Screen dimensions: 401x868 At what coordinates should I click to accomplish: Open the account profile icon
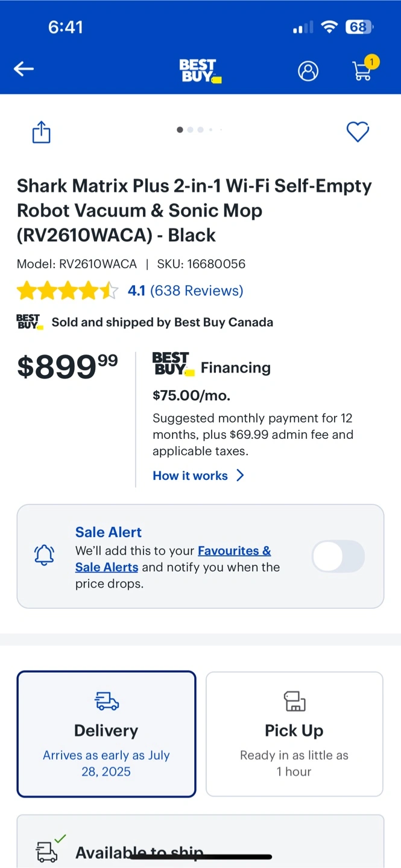308,71
